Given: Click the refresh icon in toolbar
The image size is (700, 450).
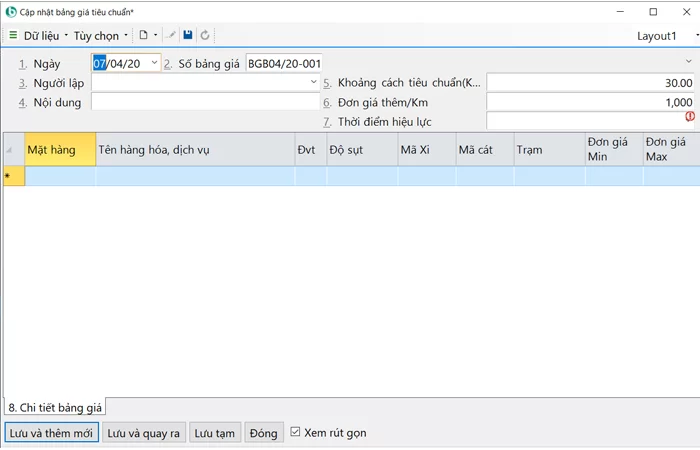Looking at the screenshot, I should (x=205, y=35).
